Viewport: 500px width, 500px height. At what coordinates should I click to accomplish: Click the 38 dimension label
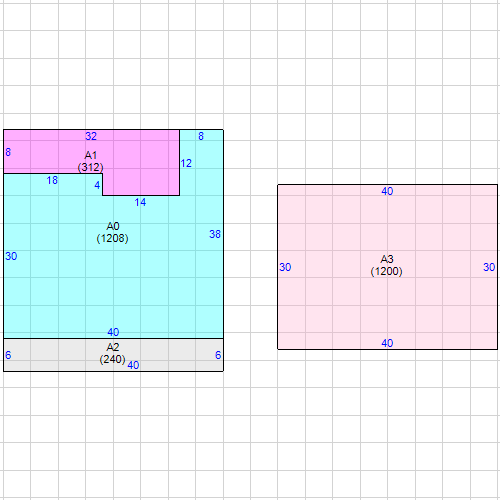pyautogui.click(x=215, y=234)
